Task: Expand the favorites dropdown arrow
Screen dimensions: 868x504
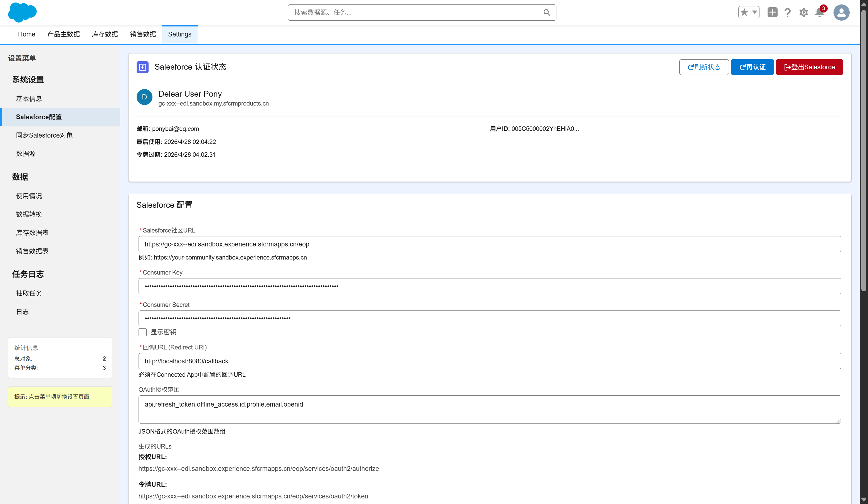Action: [754, 12]
